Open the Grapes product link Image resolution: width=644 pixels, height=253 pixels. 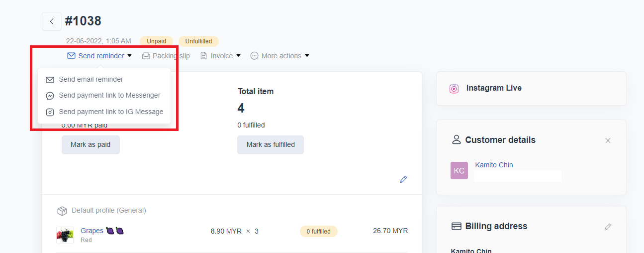click(92, 231)
